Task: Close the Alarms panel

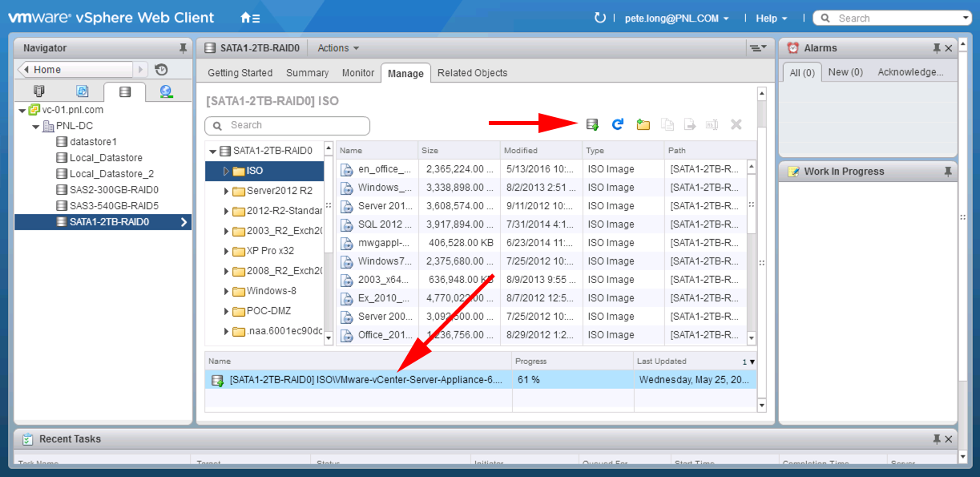Action: pyautogui.click(x=949, y=48)
